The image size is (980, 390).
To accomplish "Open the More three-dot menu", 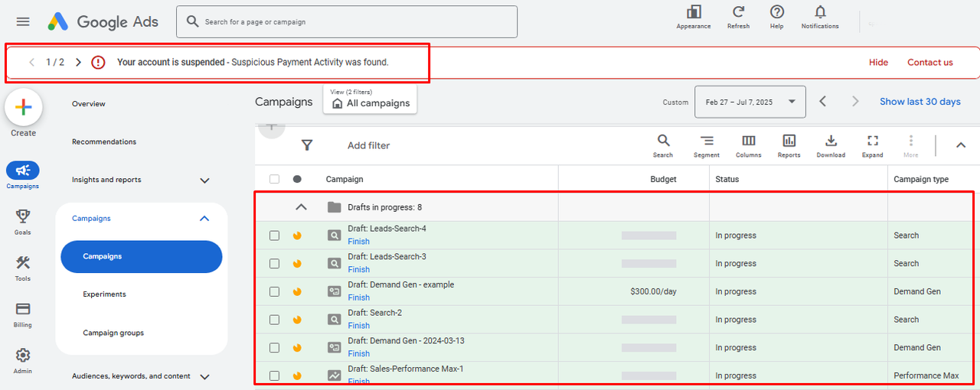I will coord(910,141).
